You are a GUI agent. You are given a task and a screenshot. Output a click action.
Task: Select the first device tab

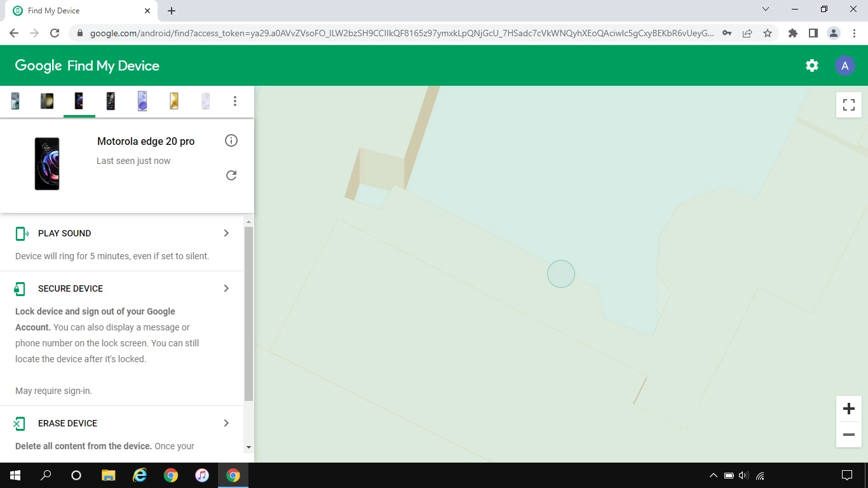[15, 101]
